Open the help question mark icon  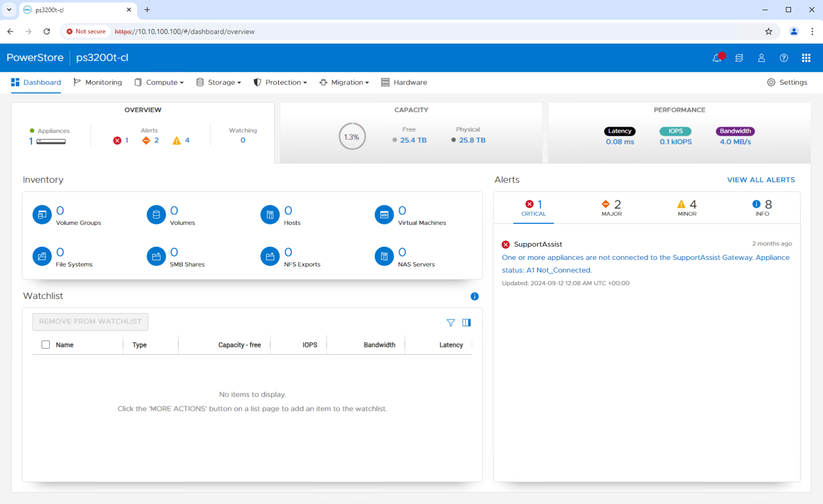pyautogui.click(x=784, y=58)
